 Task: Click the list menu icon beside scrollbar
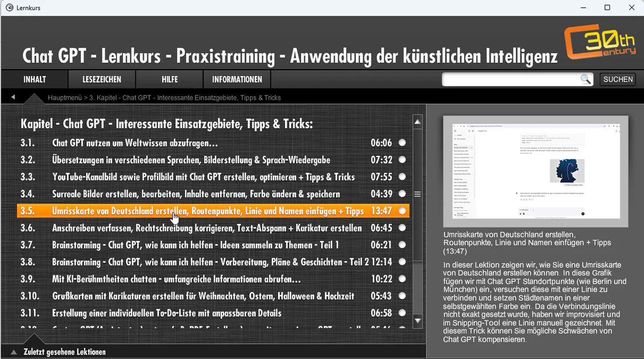[417, 194]
